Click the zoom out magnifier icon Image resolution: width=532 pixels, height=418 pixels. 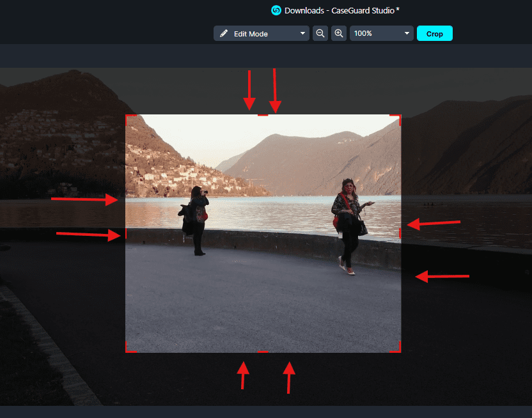click(320, 33)
